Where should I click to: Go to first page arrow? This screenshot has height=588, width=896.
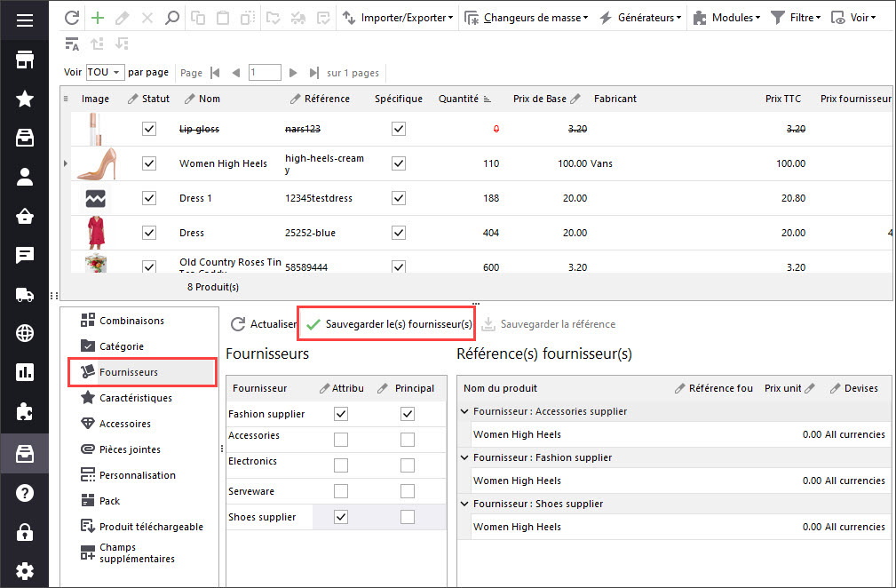click(215, 73)
